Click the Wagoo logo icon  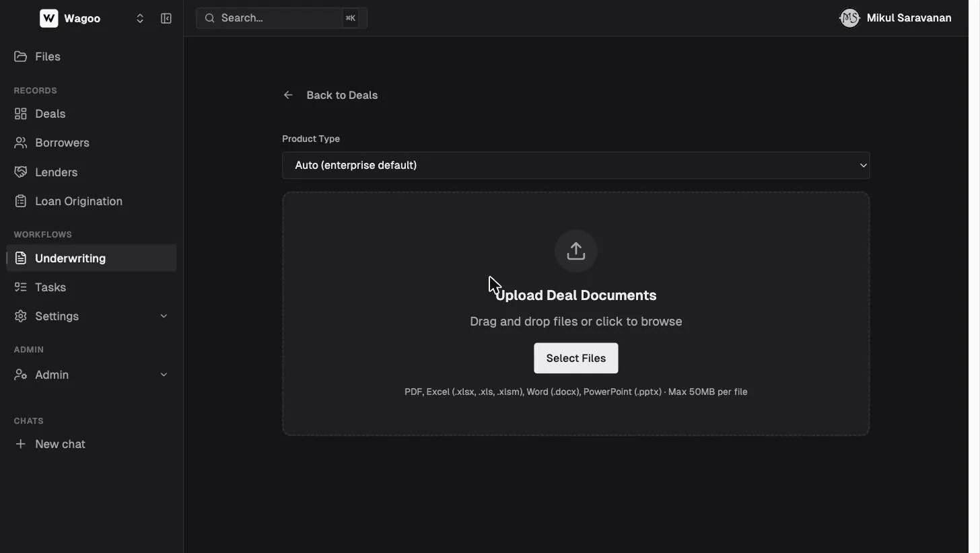[x=49, y=18]
